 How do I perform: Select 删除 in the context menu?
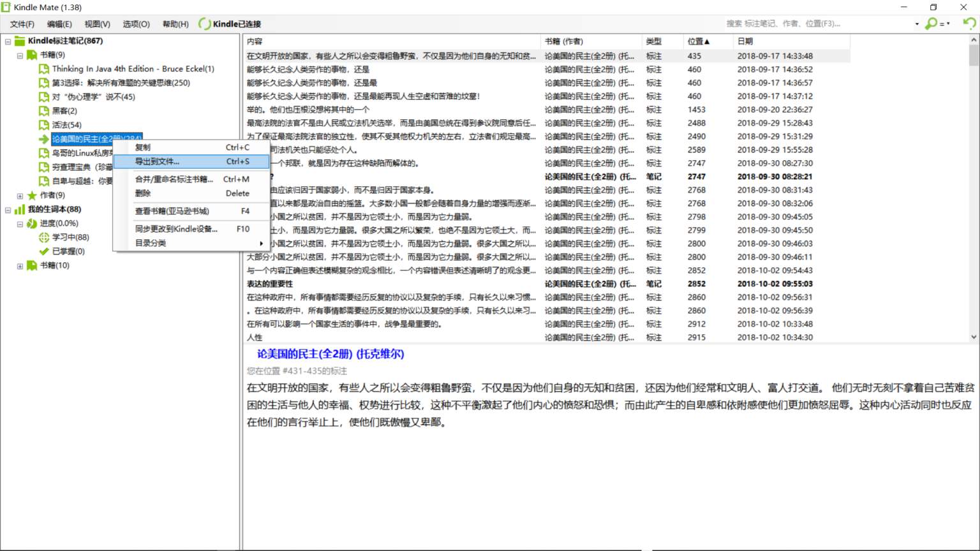pyautogui.click(x=143, y=193)
